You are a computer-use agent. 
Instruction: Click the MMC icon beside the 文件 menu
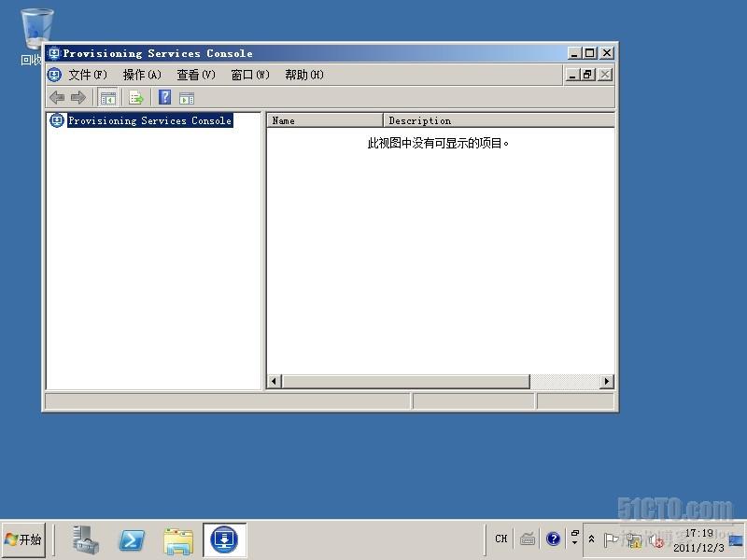pos(55,75)
